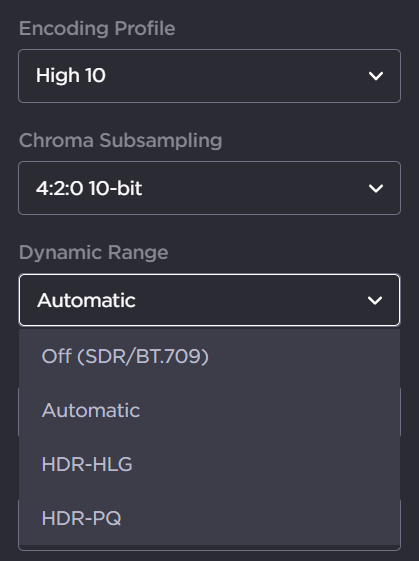The height and width of the screenshot is (561, 419).
Task: Click the 4:2:0 10-bit value text
Action: click(89, 188)
